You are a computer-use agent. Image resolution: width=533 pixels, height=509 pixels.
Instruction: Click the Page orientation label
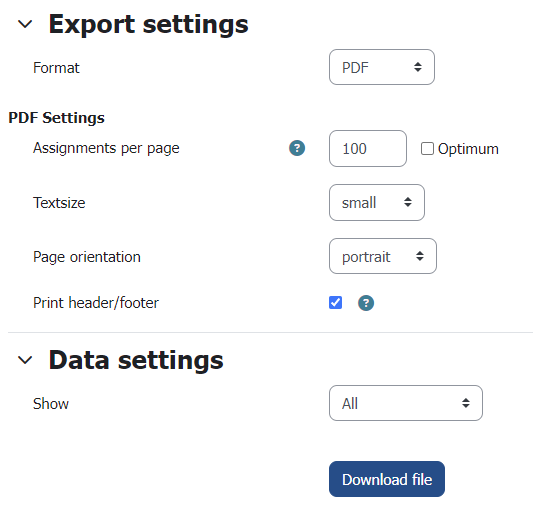tap(87, 257)
